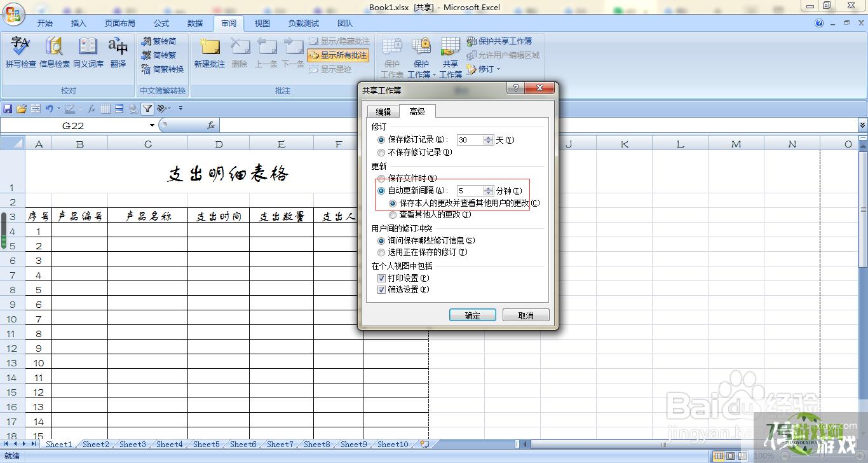Switch to Sheet10 worksheet tab

click(x=393, y=445)
